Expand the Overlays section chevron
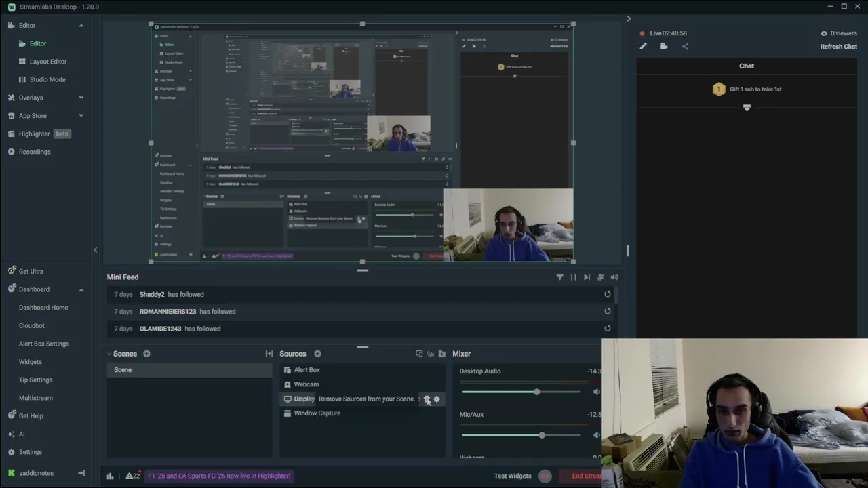 (x=81, y=98)
